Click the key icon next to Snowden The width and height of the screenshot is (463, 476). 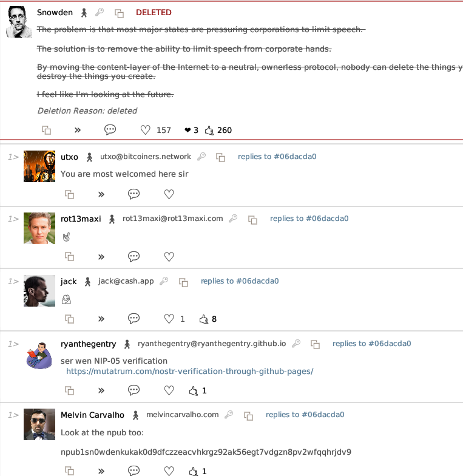(100, 12)
